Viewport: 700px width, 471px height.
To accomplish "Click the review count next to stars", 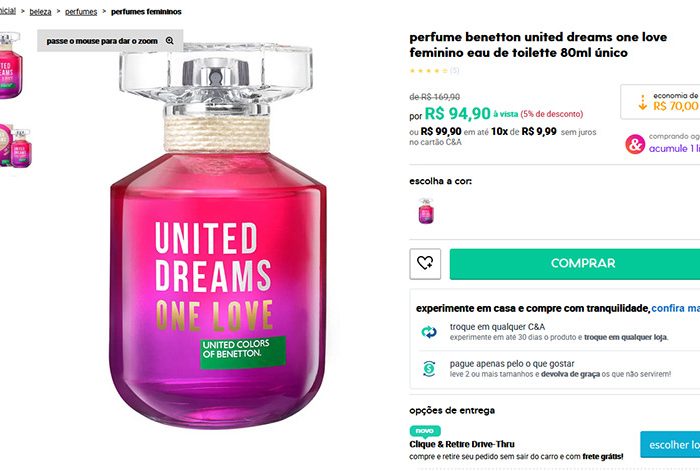I will click(x=454, y=71).
